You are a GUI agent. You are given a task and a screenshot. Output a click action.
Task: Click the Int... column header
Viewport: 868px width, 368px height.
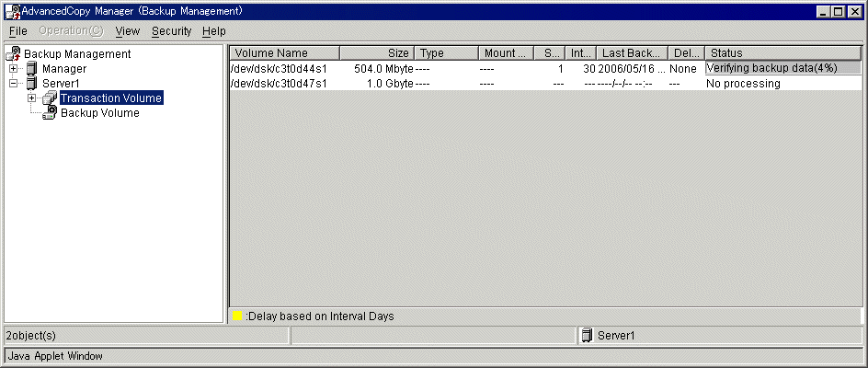[580, 53]
